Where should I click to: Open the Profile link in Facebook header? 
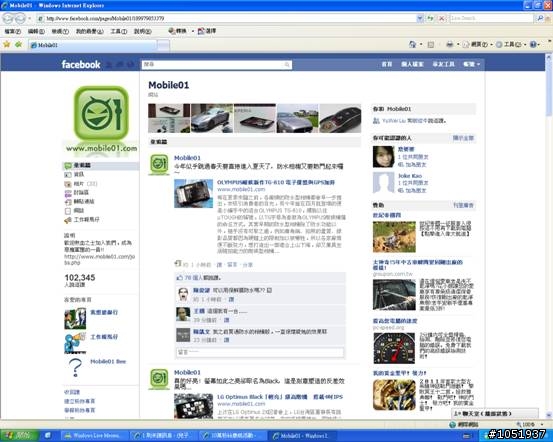click(412, 64)
